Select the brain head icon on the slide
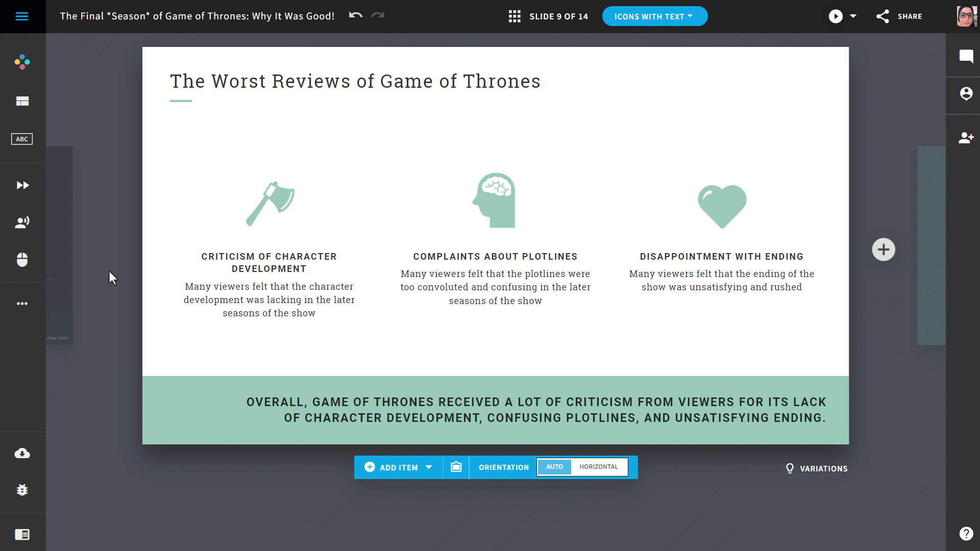Image resolution: width=980 pixels, height=551 pixels. pyautogui.click(x=494, y=200)
